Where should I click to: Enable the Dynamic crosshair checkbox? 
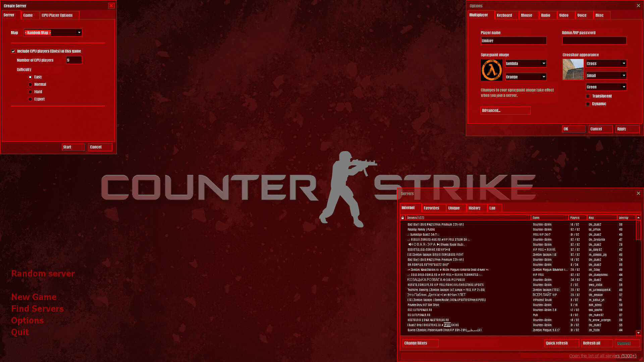(x=588, y=104)
